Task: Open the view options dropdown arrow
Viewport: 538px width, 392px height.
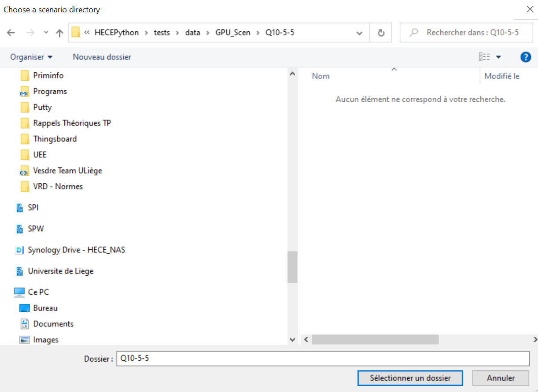Action: click(498, 57)
